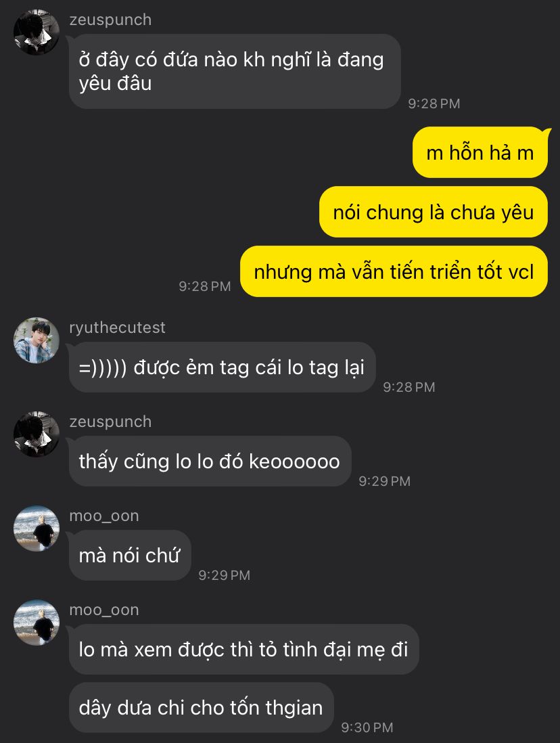Open moo_oon avatar next to "lo mà xem được"
Viewport: 560px width, 743px height.
(37, 622)
